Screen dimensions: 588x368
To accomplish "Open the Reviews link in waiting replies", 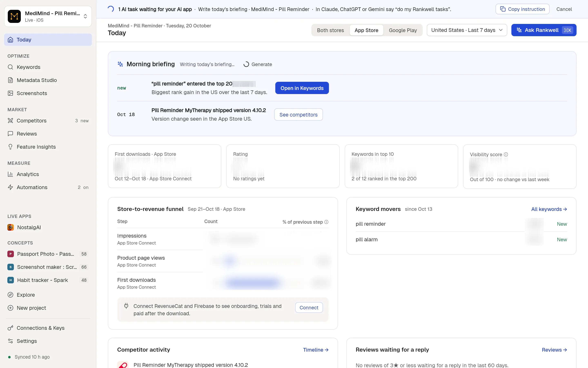I will pyautogui.click(x=554, y=350).
